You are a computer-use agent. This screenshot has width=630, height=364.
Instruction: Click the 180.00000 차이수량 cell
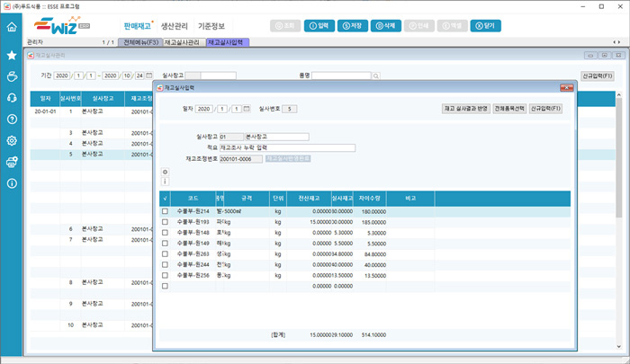coord(370,211)
